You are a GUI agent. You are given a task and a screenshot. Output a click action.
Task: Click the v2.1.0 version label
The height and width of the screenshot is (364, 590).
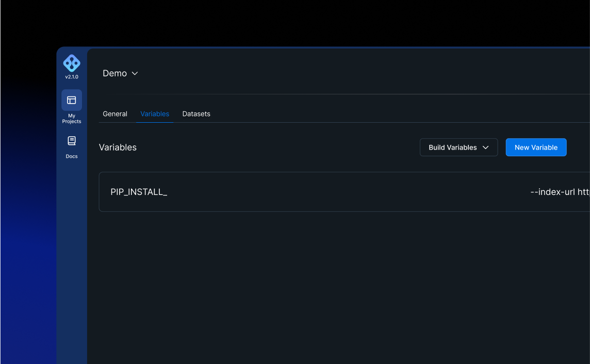point(72,77)
